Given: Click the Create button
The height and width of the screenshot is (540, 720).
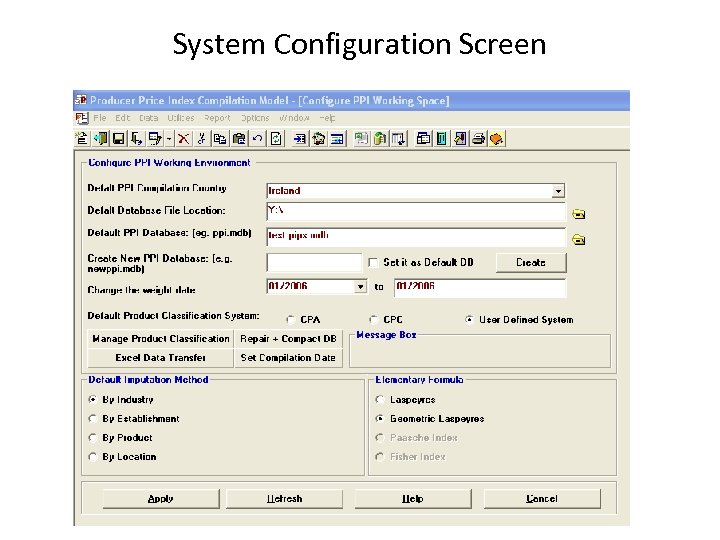Looking at the screenshot, I should click(531, 263).
